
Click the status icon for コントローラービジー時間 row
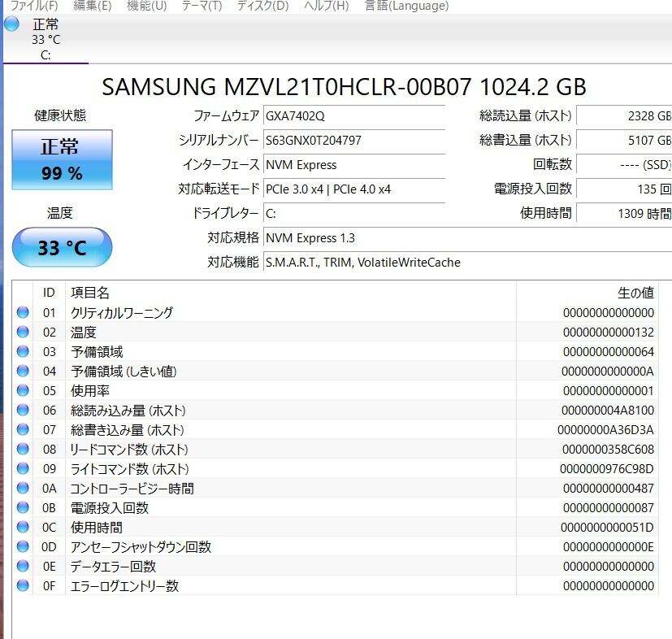[x=23, y=488]
